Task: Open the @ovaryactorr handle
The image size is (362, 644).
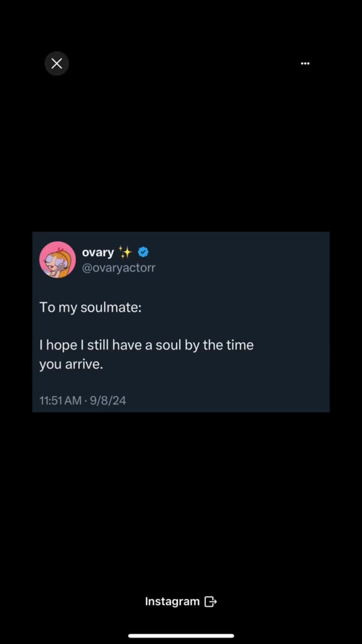Action: tap(119, 268)
